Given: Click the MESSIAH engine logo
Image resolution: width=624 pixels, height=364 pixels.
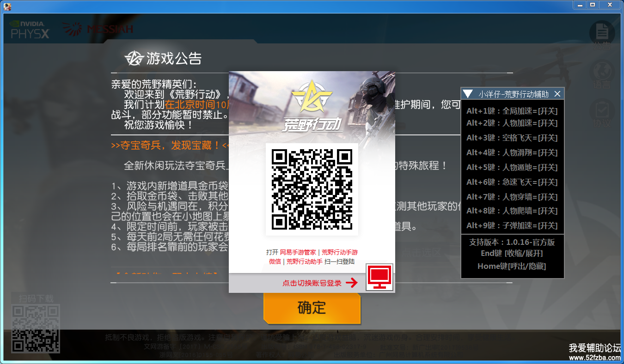Looking at the screenshot, I should [x=98, y=29].
